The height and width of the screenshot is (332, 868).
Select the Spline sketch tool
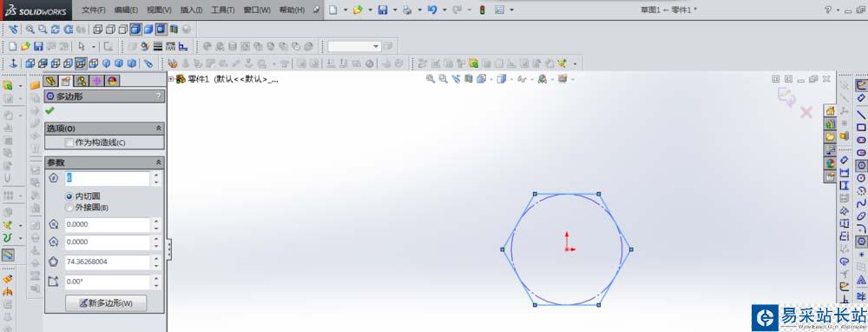[x=861, y=203]
